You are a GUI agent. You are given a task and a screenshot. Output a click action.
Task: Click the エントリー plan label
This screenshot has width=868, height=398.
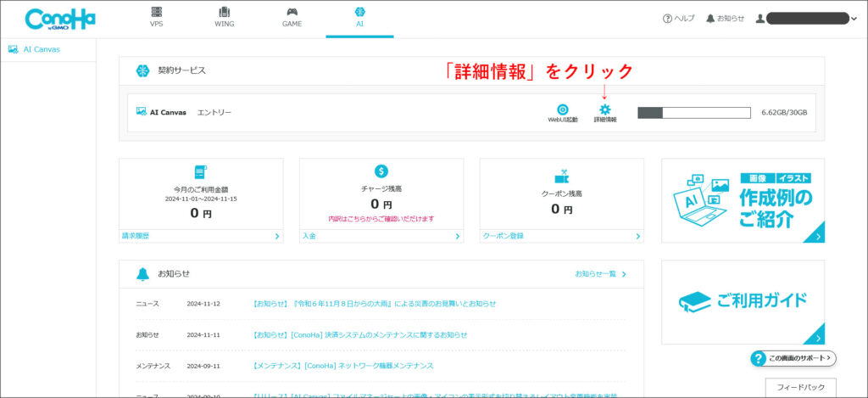214,113
